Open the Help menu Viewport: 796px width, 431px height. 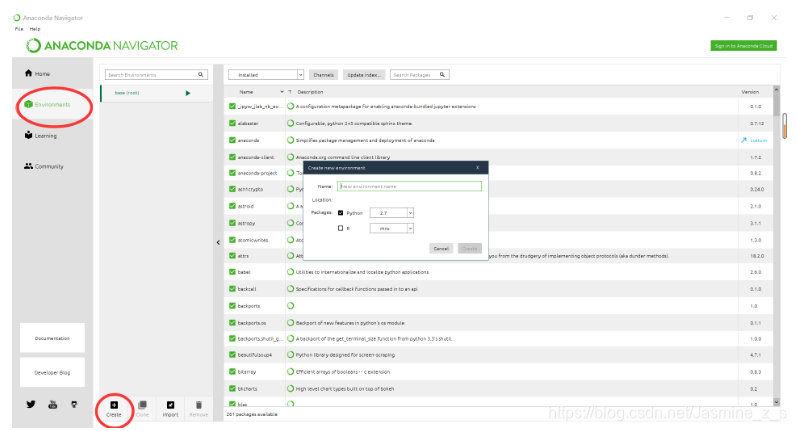tap(35, 29)
